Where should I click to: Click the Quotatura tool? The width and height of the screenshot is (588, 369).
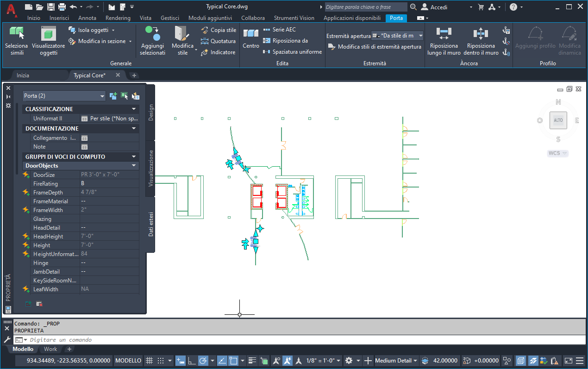point(219,41)
